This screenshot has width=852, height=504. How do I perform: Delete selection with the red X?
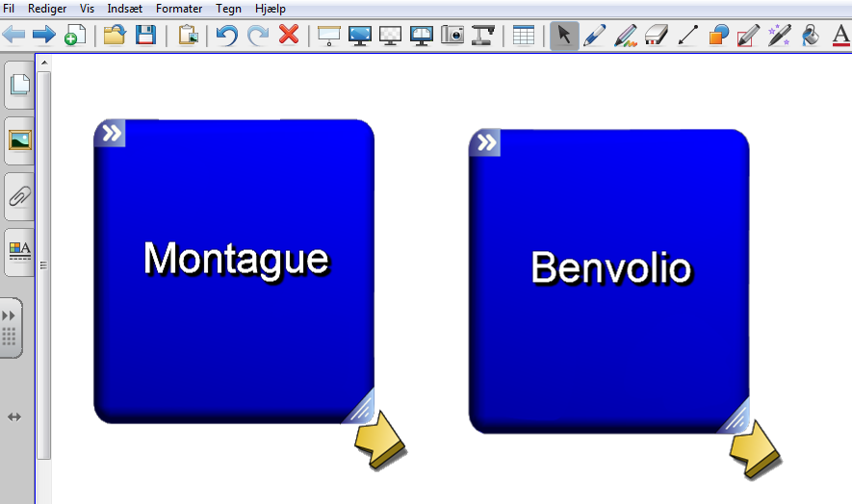289,35
